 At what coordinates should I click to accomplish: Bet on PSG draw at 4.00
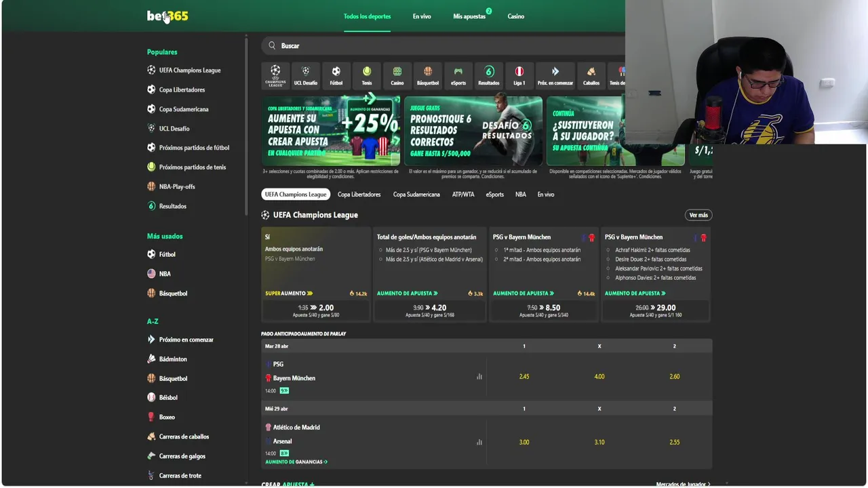(x=599, y=376)
